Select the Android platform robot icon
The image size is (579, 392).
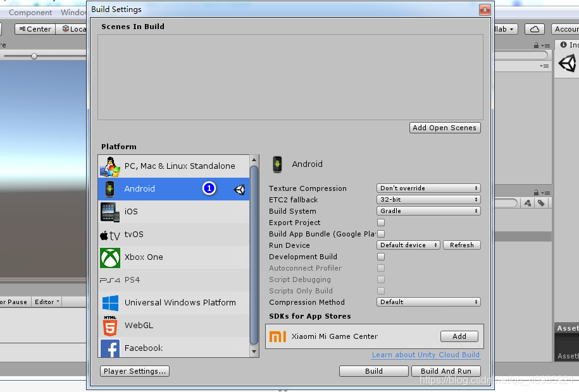[x=109, y=189]
